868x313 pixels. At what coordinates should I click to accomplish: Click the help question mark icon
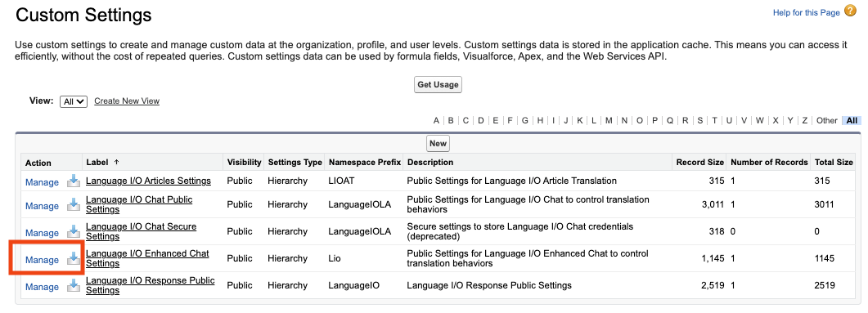[x=850, y=11]
